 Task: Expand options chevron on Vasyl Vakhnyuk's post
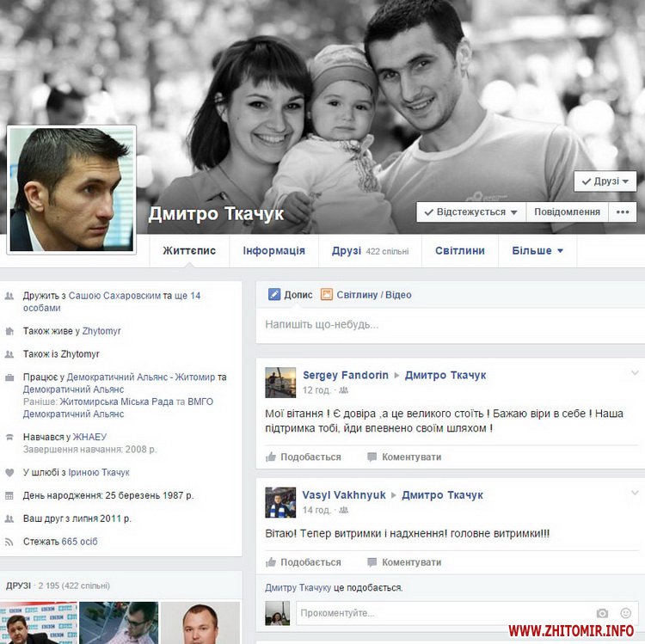pyautogui.click(x=635, y=493)
